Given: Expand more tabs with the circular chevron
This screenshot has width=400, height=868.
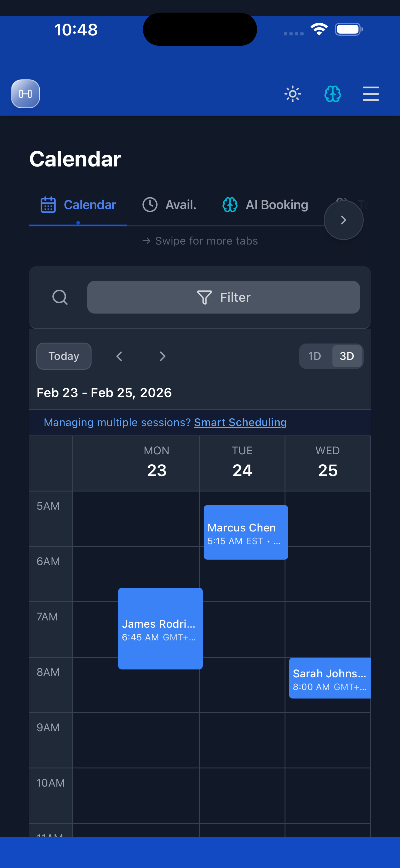Looking at the screenshot, I should [x=343, y=220].
